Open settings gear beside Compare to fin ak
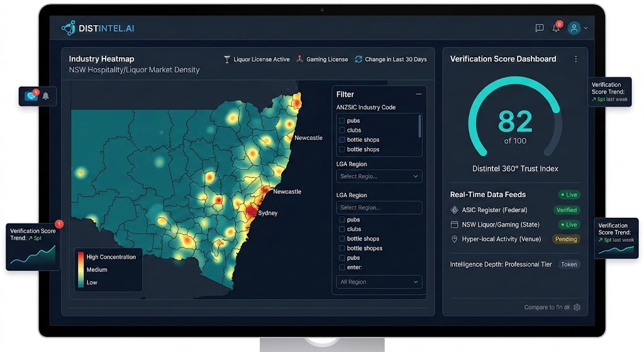 (x=577, y=307)
